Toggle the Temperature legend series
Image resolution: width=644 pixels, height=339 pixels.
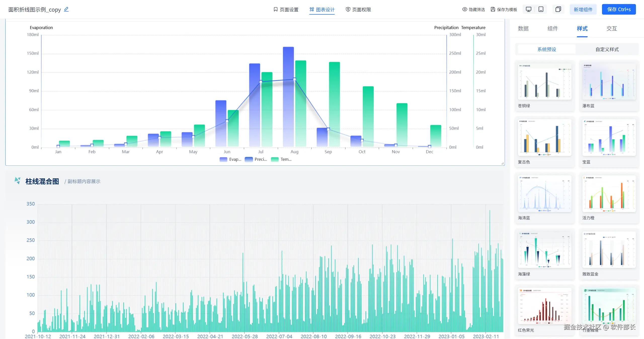[281, 159]
